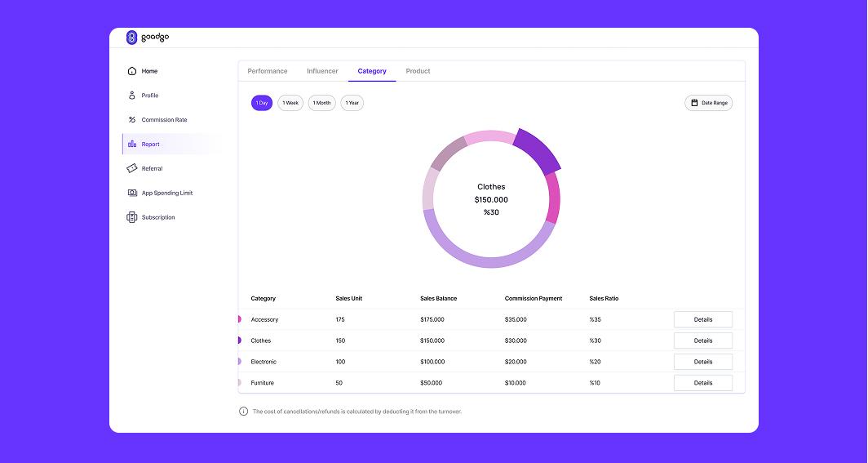Select the Report sidebar item

click(x=171, y=144)
